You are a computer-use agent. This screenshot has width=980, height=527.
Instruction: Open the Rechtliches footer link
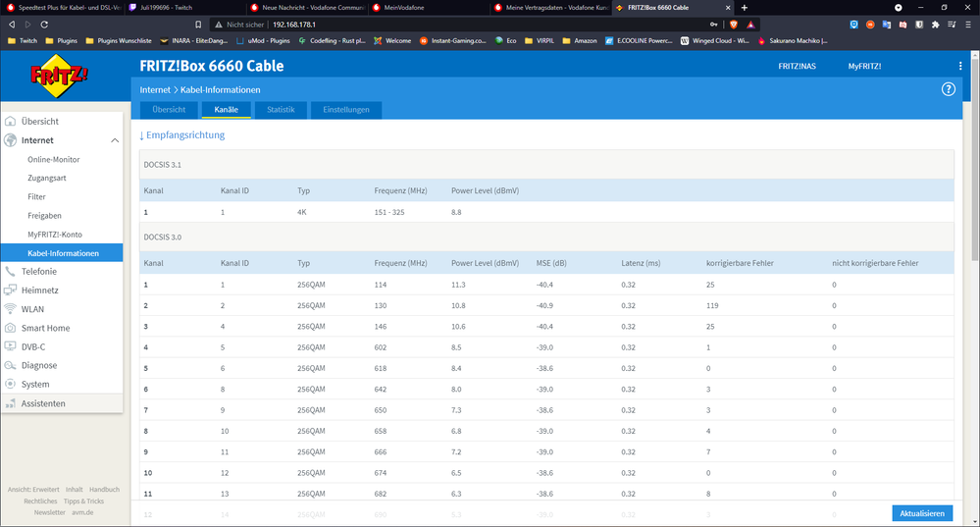pyautogui.click(x=40, y=501)
